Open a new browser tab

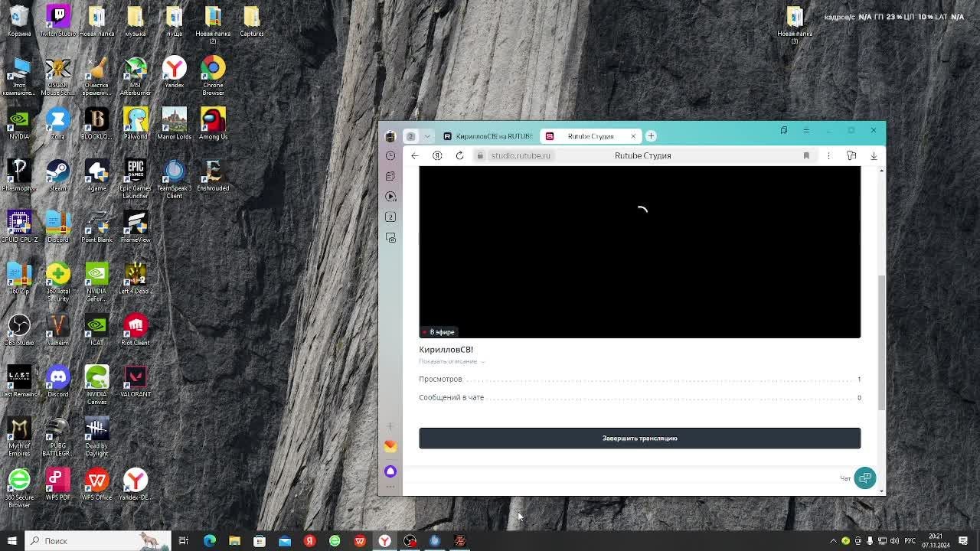[651, 136]
